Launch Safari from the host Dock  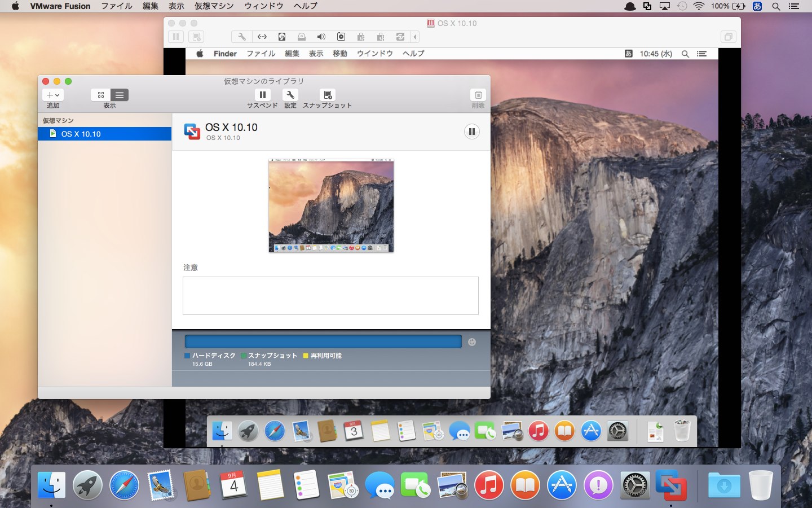coord(124,485)
